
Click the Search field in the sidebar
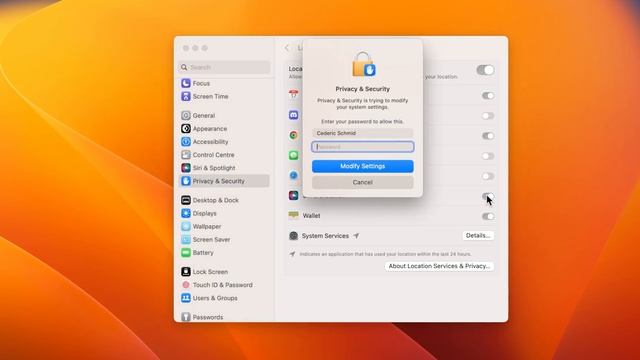pos(224,67)
